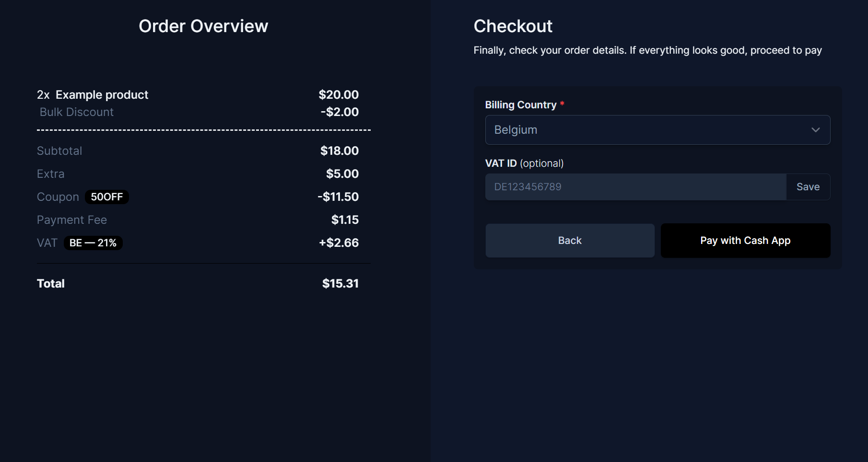Click the chevron arrow beside Belgium
This screenshot has height=462, width=868.
[815, 130]
